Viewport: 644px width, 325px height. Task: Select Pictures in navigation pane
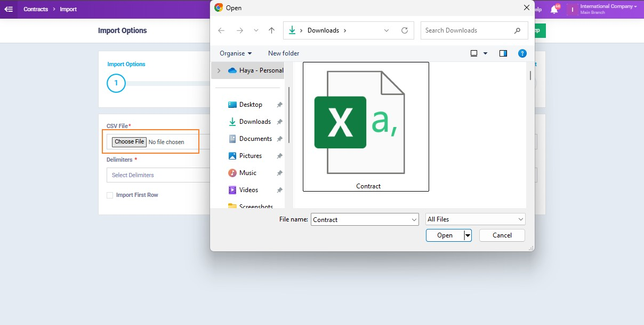(x=250, y=156)
